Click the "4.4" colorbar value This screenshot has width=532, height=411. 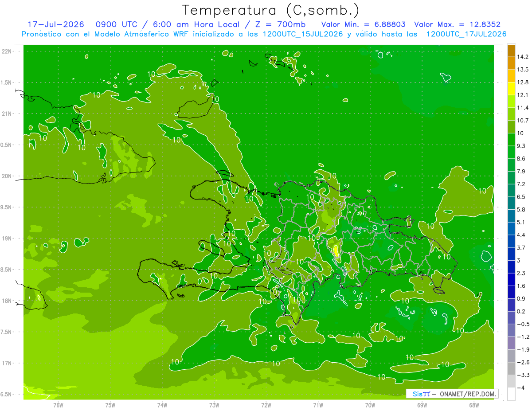pos(521,235)
